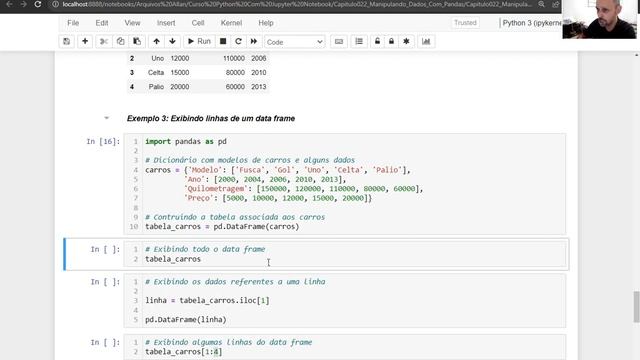This screenshot has width=640, height=360.
Task: Go back in browser
Action: (x=9, y=4)
